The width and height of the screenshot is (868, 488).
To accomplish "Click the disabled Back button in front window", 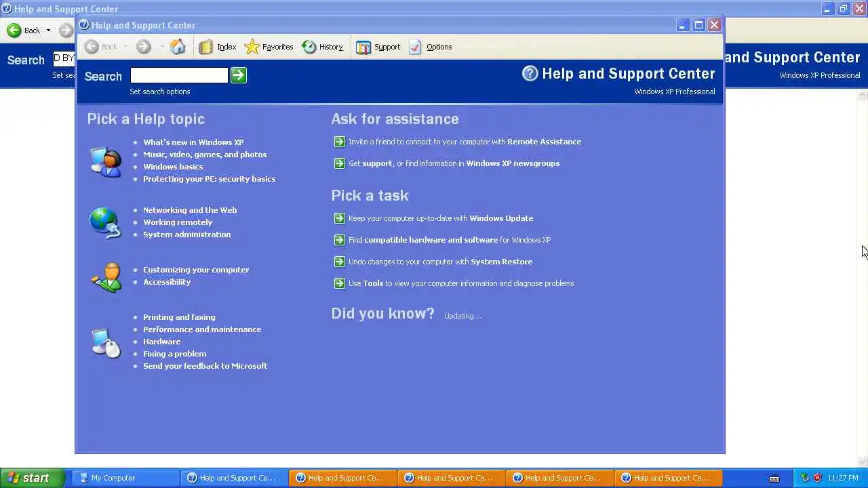I will (x=101, y=47).
